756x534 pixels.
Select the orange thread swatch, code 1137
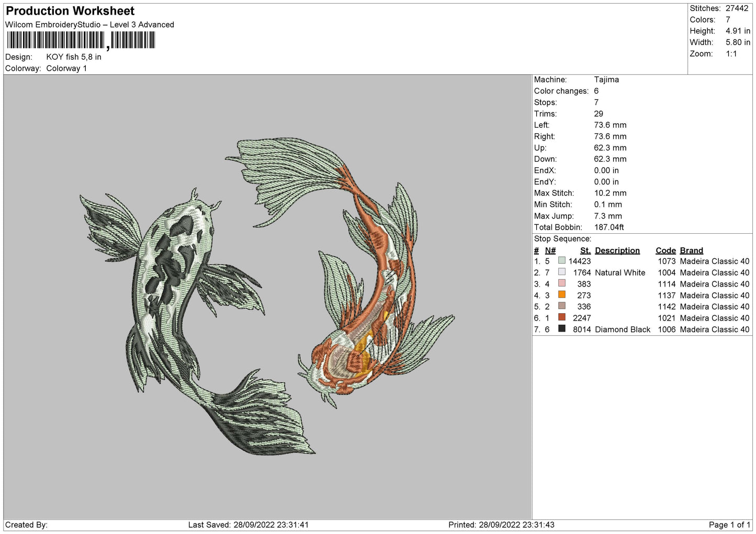561,295
